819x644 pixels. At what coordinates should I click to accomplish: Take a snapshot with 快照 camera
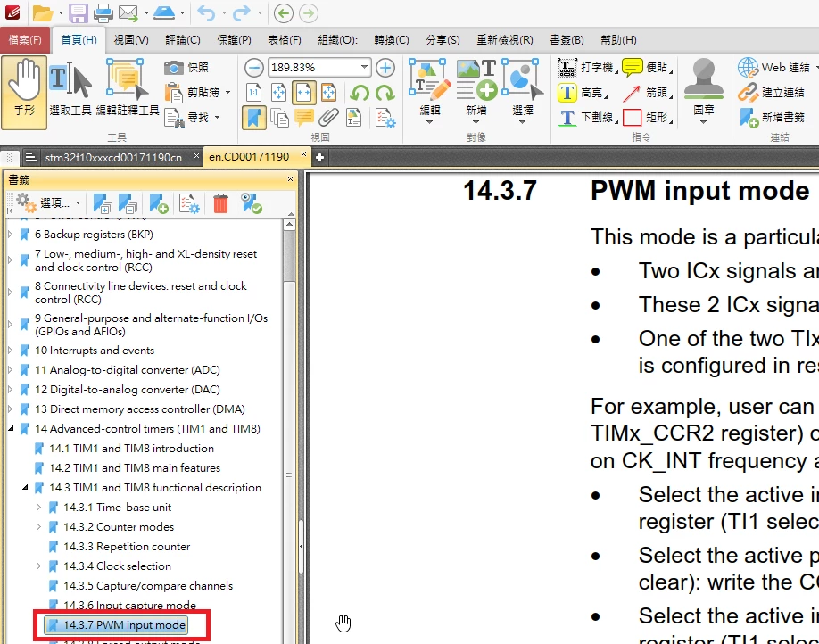coord(186,68)
